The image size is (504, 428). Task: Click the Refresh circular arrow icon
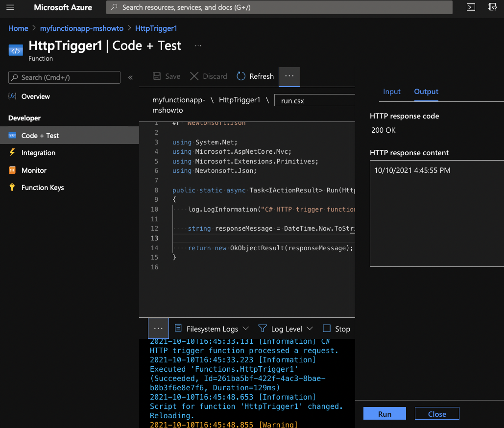coord(241,76)
